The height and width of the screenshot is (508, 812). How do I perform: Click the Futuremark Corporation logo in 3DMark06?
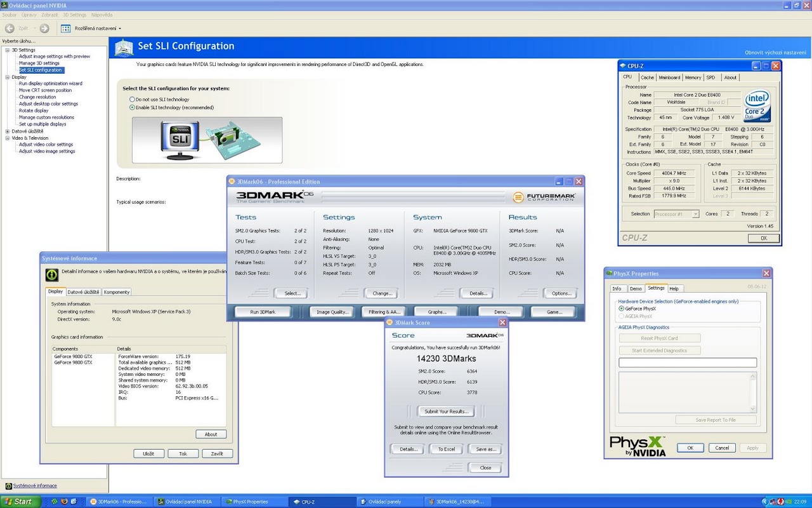point(544,197)
